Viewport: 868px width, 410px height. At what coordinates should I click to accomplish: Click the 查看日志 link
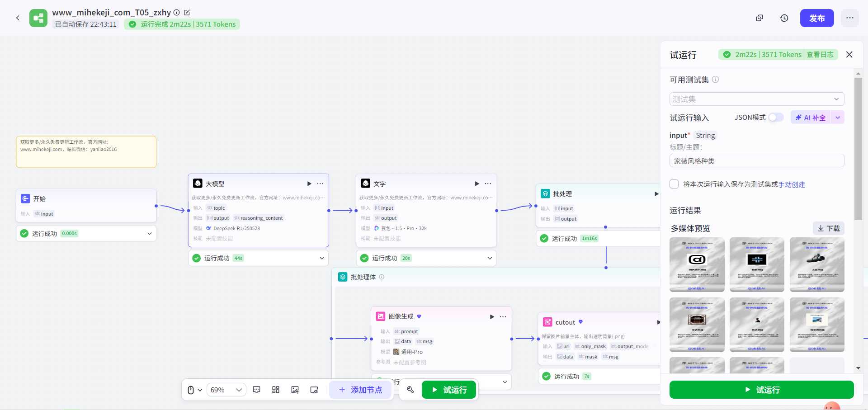click(x=820, y=55)
